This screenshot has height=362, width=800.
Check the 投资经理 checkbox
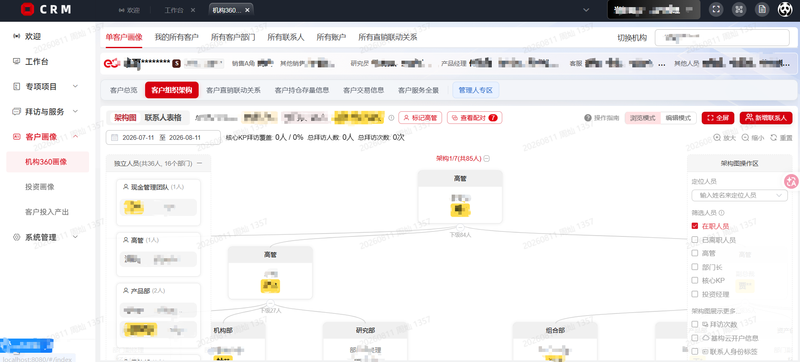[694, 294]
